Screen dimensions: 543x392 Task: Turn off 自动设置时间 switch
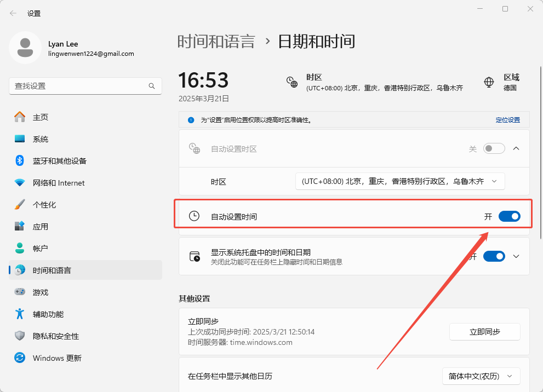click(510, 216)
